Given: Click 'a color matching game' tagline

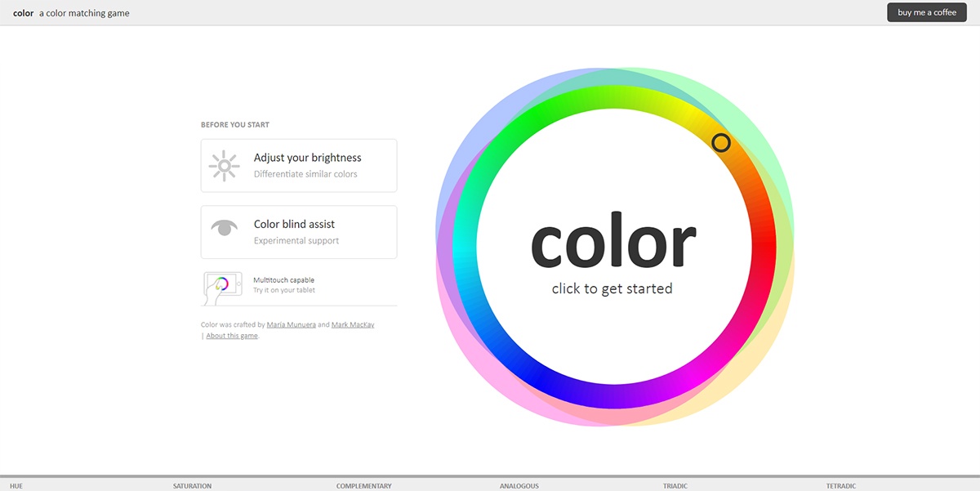Looking at the screenshot, I should click(x=84, y=13).
